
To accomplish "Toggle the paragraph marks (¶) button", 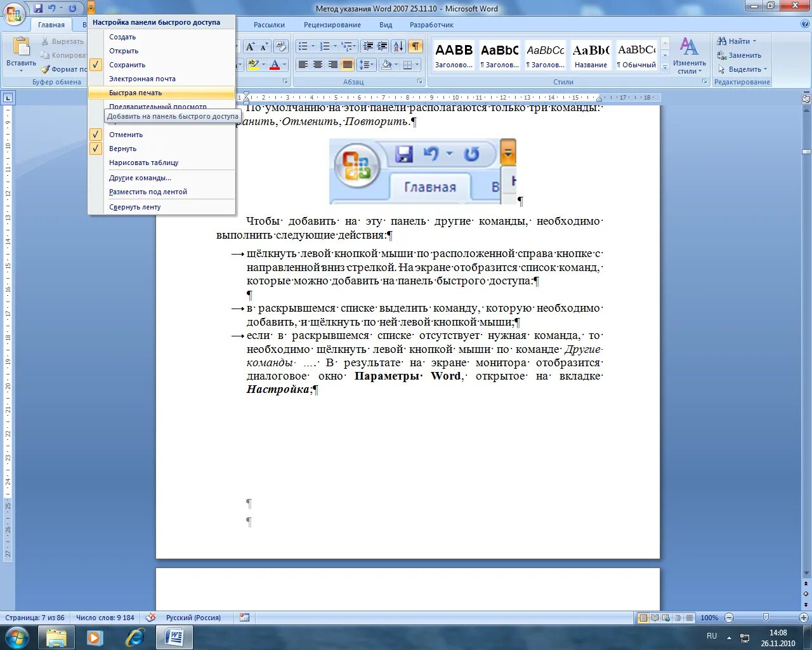I will coord(415,46).
